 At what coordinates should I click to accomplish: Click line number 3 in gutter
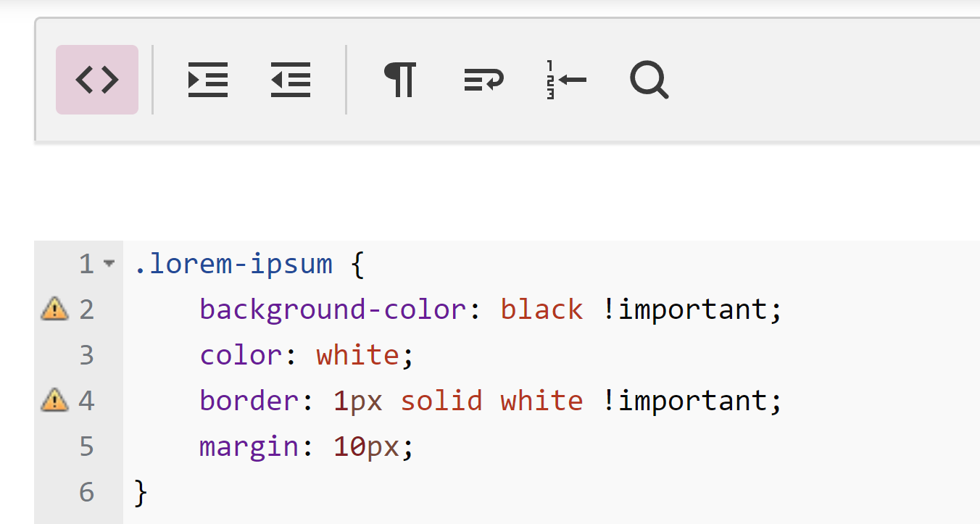(x=87, y=355)
